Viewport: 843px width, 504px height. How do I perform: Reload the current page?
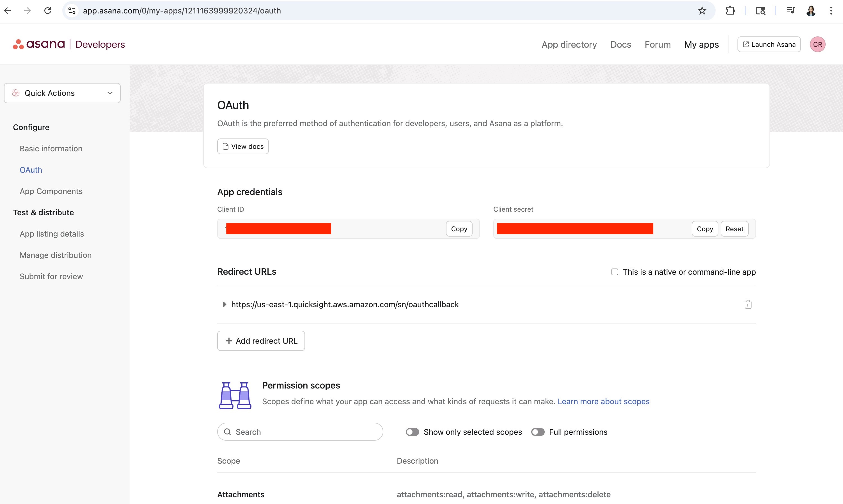48,11
